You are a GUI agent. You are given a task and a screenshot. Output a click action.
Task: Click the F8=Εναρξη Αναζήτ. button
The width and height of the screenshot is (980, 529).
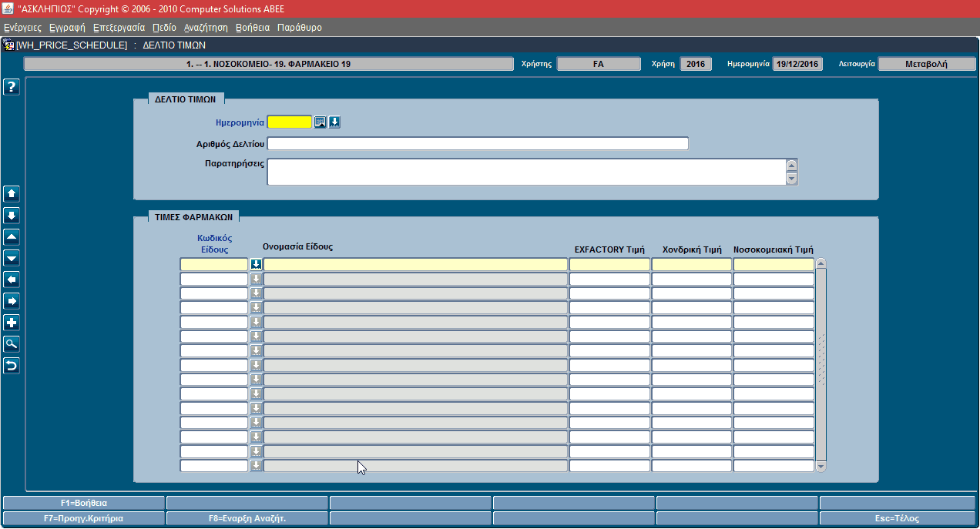click(x=247, y=518)
